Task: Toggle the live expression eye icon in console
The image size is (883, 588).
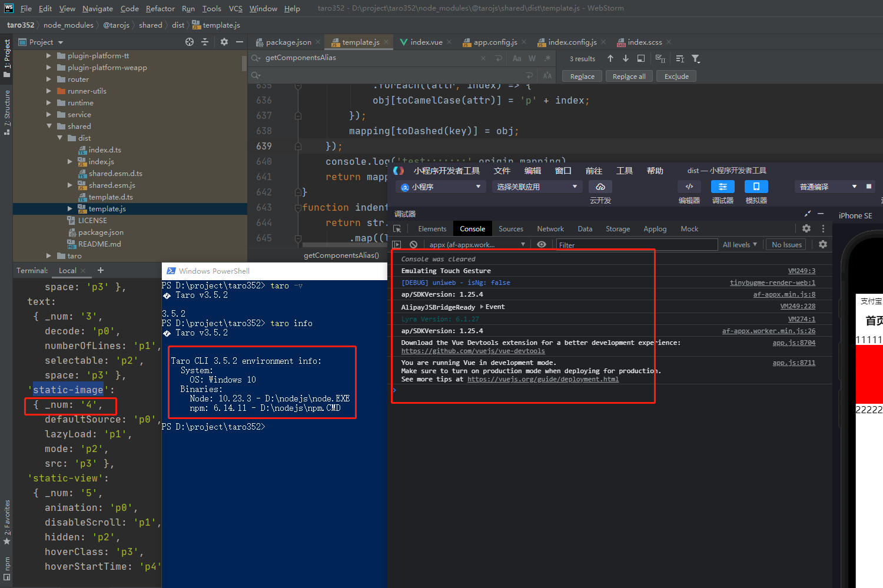Action: pyautogui.click(x=542, y=244)
